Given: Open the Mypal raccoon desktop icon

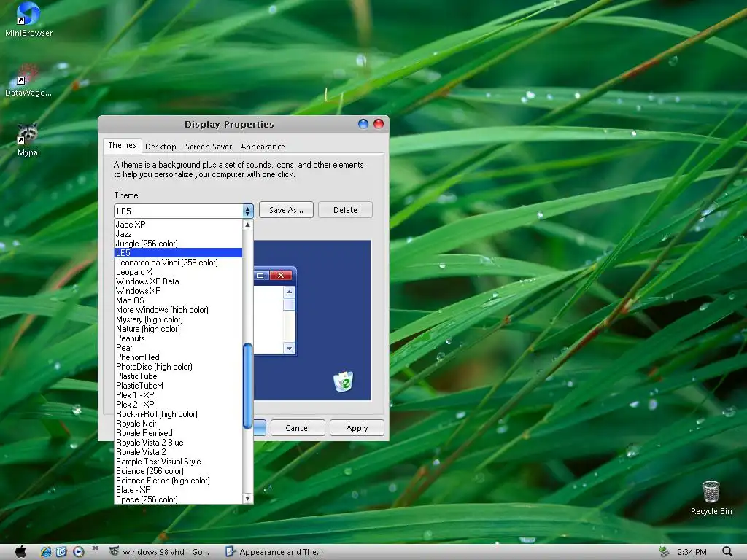Looking at the screenshot, I should point(28,139).
